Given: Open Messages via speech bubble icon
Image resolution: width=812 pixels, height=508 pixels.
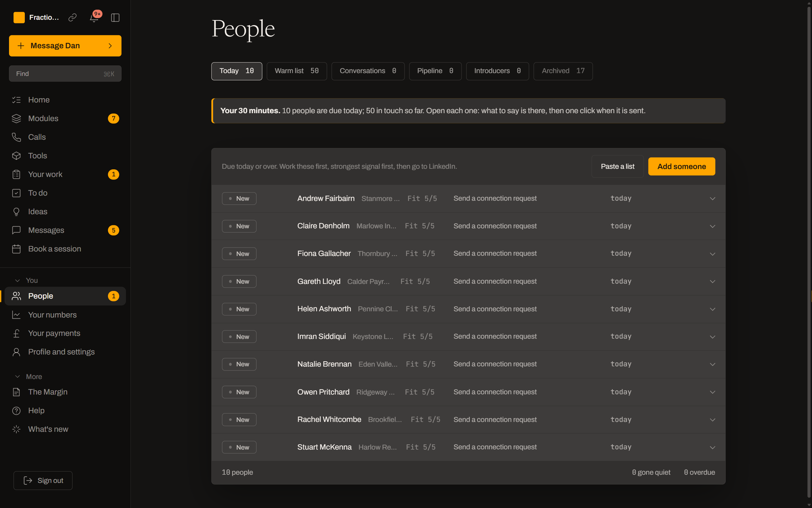Looking at the screenshot, I should tap(16, 230).
